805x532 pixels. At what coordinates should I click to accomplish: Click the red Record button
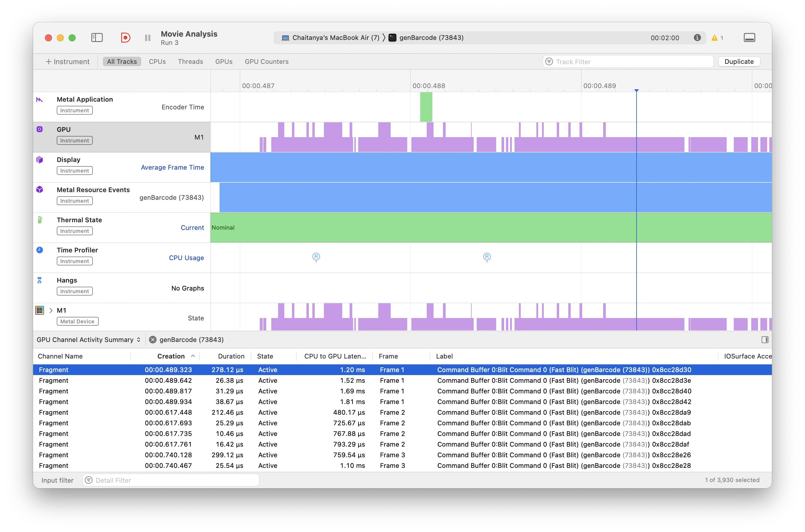point(125,38)
